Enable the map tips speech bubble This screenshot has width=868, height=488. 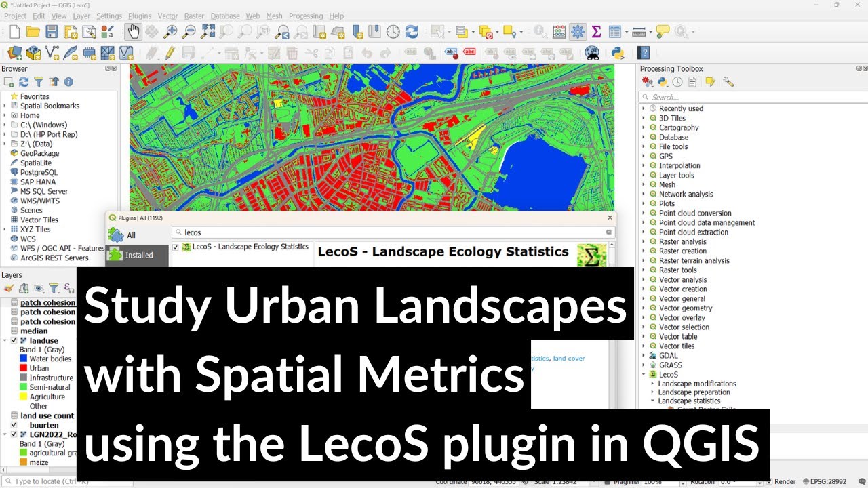point(663,31)
